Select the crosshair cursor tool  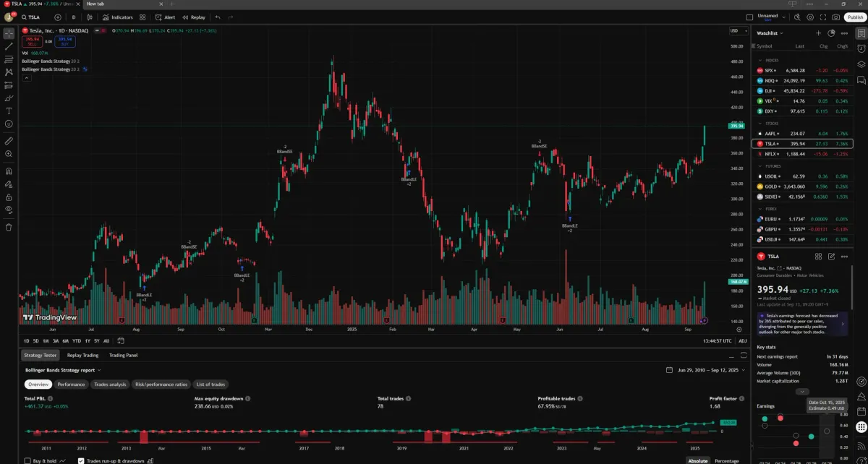(x=9, y=33)
